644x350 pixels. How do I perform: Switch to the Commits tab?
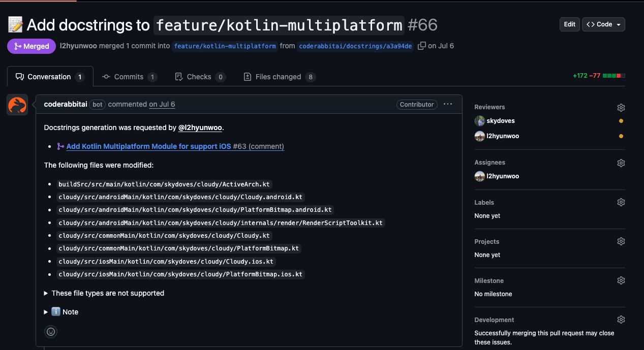click(129, 77)
